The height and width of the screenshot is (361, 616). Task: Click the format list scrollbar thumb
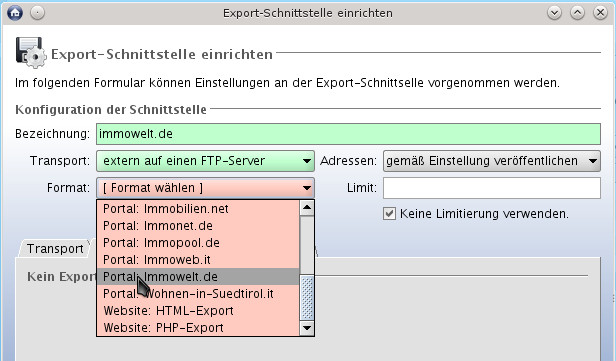point(307,297)
